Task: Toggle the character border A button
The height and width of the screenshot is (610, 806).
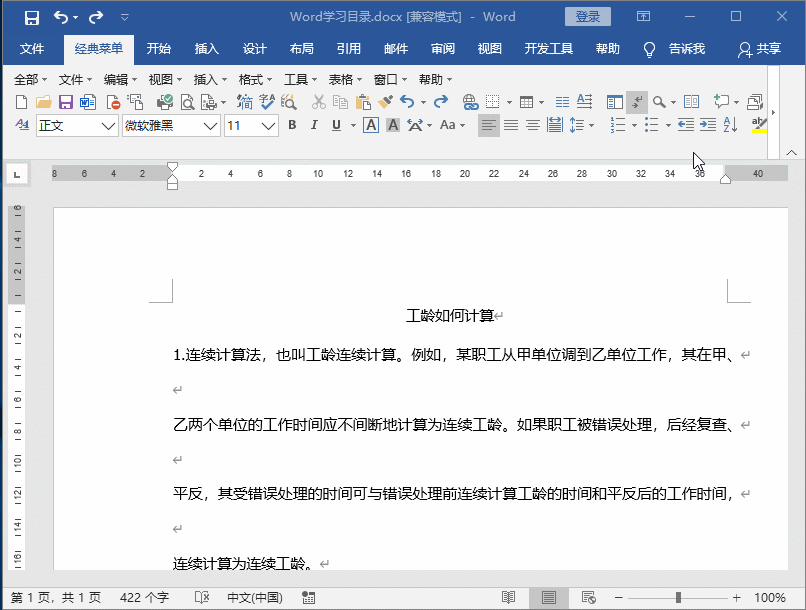Action: (371, 125)
